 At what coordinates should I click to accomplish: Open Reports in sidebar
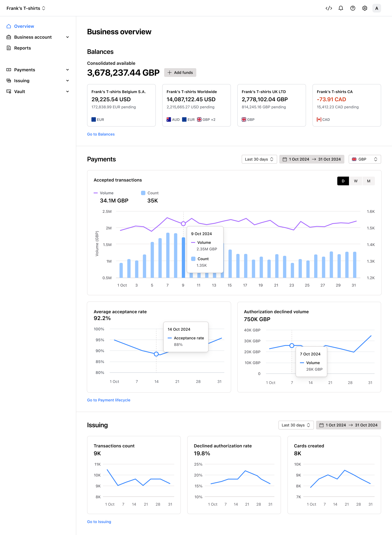tap(23, 48)
